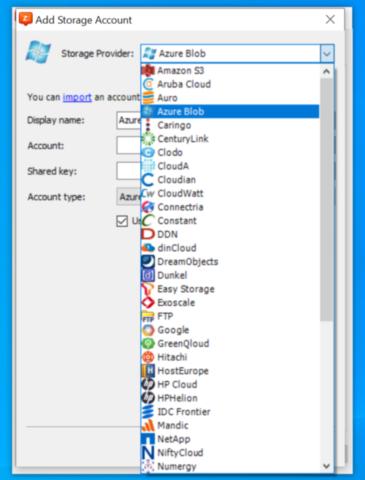Toggle the checkbox below Account type
Screen dimensions: 365x480
click(122, 221)
